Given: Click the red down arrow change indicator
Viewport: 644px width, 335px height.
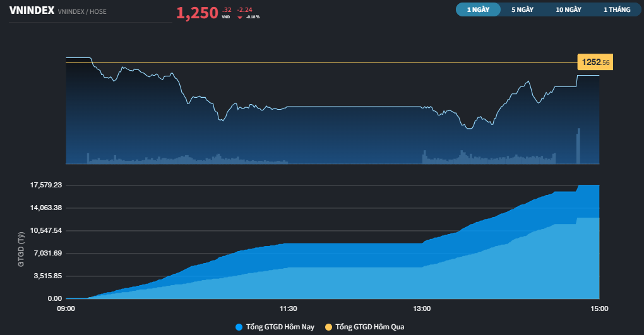Looking at the screenshot, I should pyautogui.click(x=240, y=17).
